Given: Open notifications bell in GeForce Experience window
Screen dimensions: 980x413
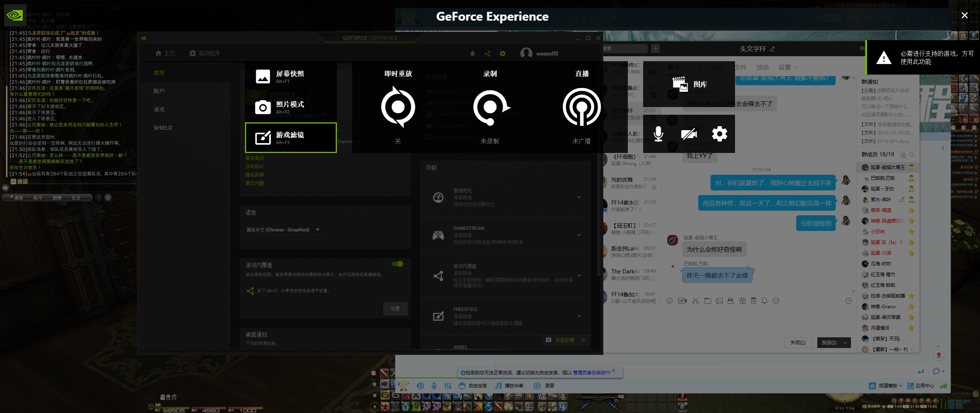Looking at the screenshot, I should click(x=473, y=54).
